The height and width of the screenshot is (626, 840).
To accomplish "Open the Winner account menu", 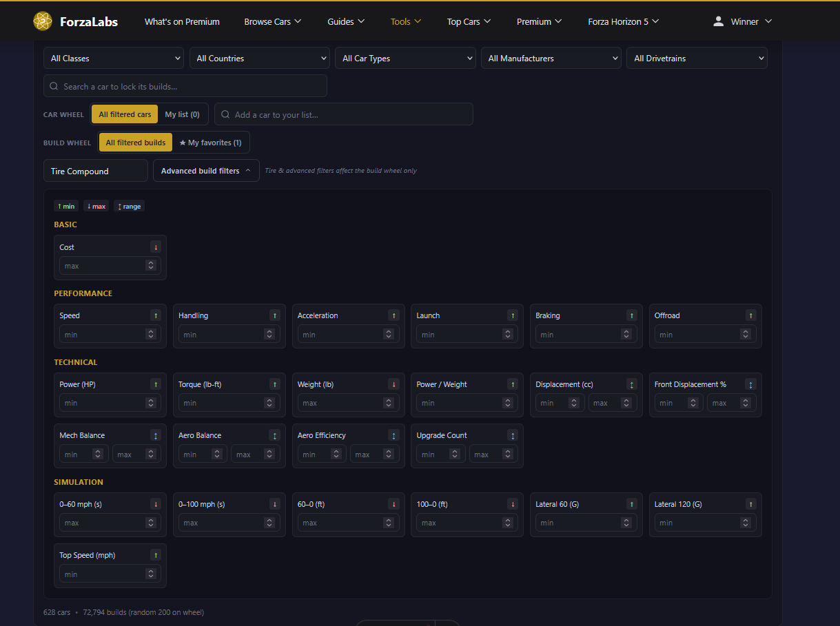I will (x=742, y=21).
